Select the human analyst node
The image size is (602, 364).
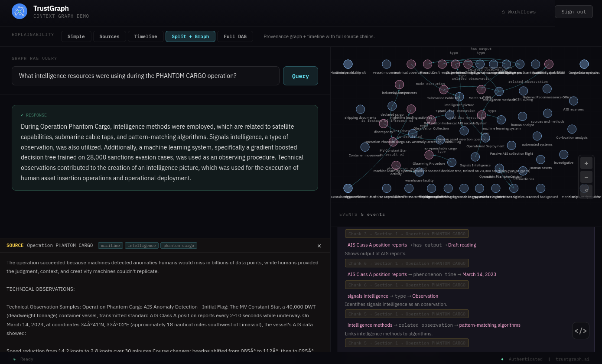click(x=523, y=117)
